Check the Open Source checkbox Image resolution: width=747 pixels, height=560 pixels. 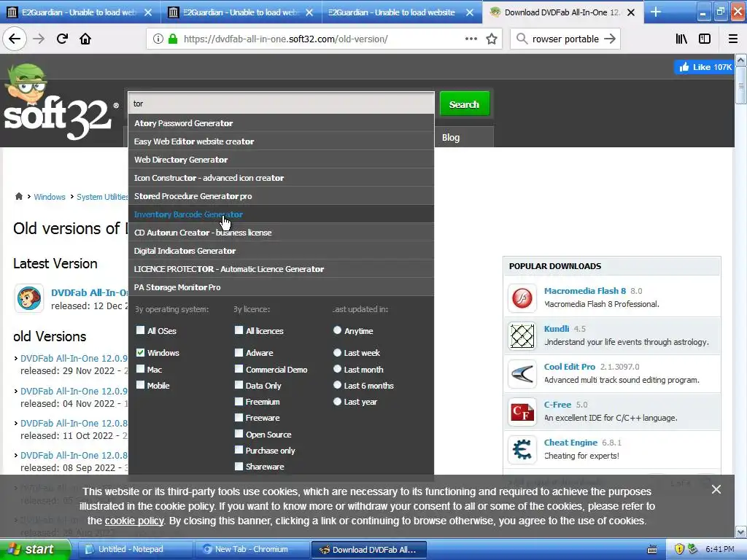239,434
